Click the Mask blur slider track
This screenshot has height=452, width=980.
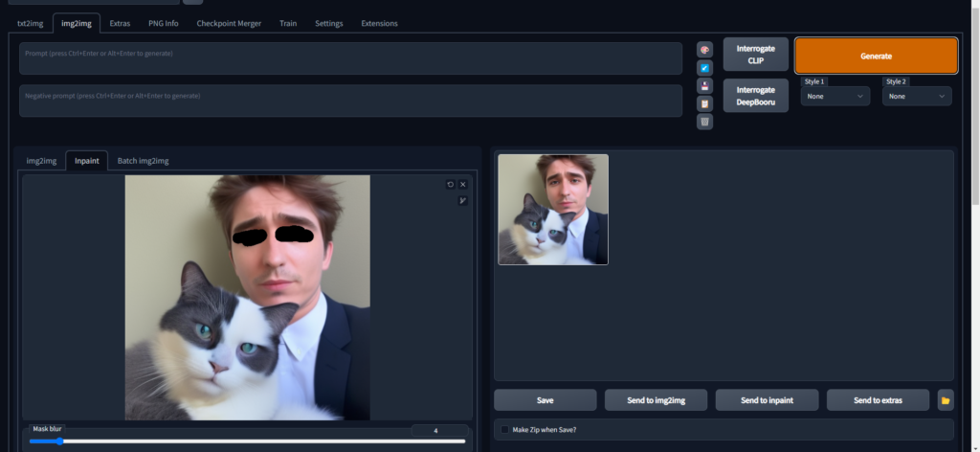248,441
